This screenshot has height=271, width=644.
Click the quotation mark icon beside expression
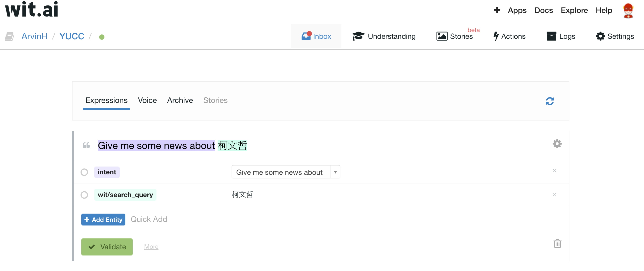(x=86, y=145)
